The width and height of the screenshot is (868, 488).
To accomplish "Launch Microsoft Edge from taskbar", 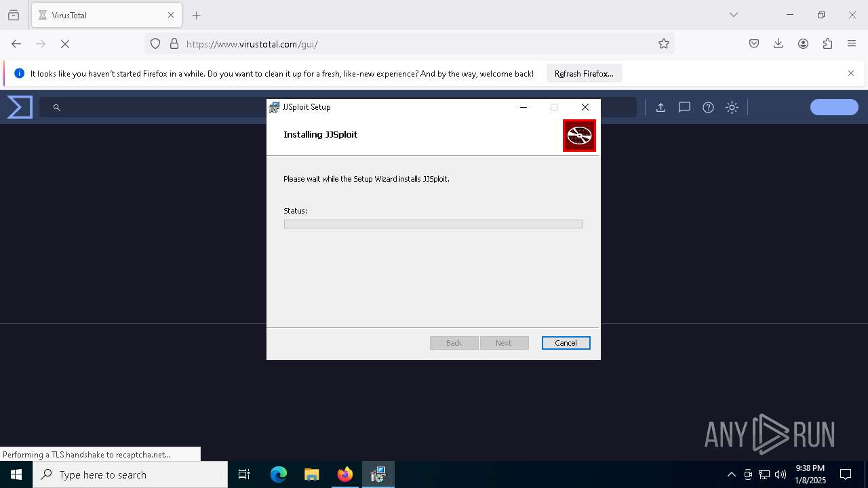I will pyautogui.click(x=279, y=474).
